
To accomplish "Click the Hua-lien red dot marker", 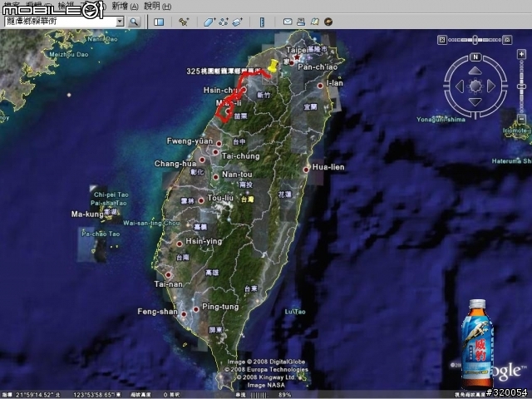I will tap(307, 170).
